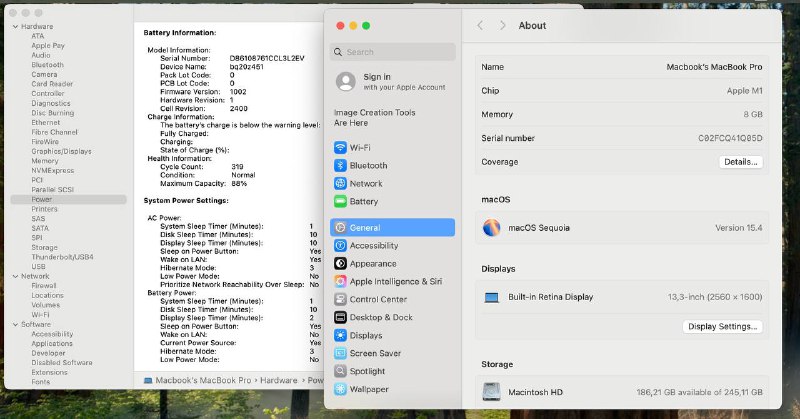Screen dimensions: 800x419
Task: Select Memory in System Information sidebar
Action: coord(45,161)
